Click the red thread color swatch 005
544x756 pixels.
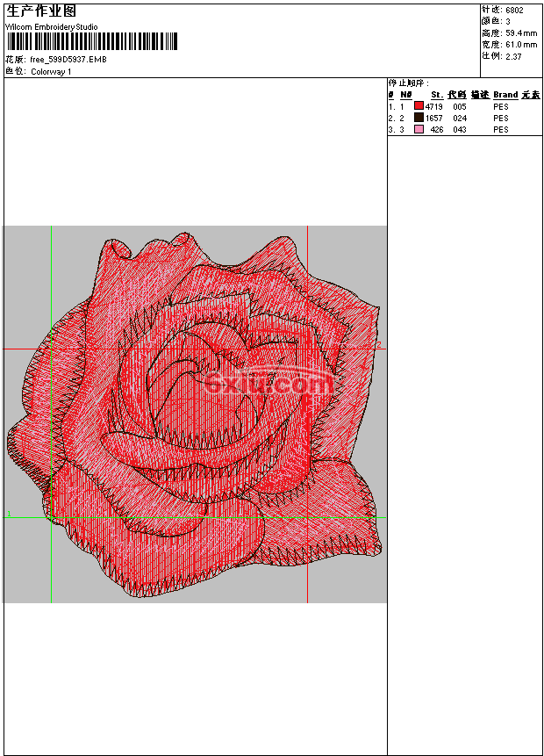[419, 106]
